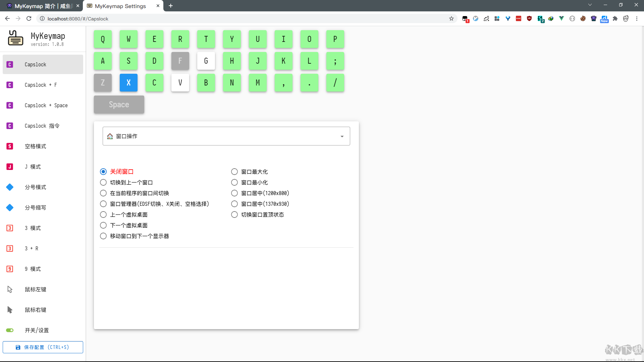Select 关闭窗口 radio button
The width and height of the screenshot is (644, 362).
(x=103, y=172)
